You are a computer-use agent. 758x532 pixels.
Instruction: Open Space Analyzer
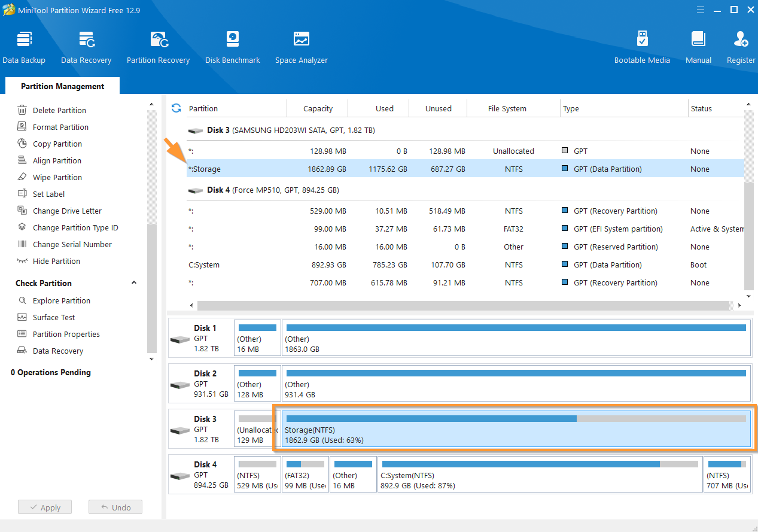[x=302, y=47]
